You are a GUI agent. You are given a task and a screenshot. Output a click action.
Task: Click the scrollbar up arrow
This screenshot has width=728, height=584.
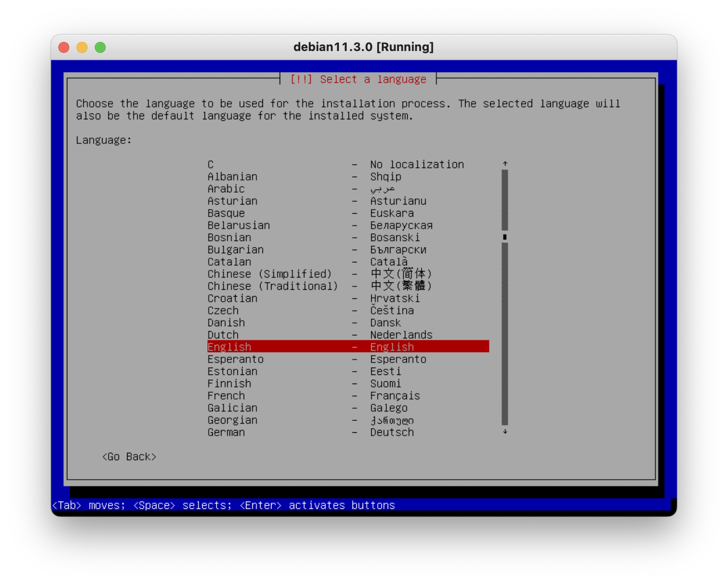pyautogui.click(x=505, y=164)
